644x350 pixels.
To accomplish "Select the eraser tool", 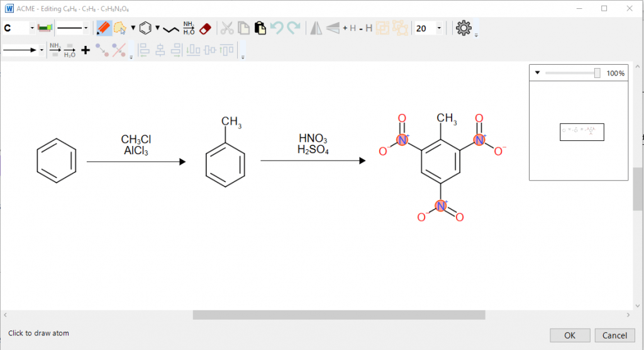I will pyautogui.click(x=206, y=28).
